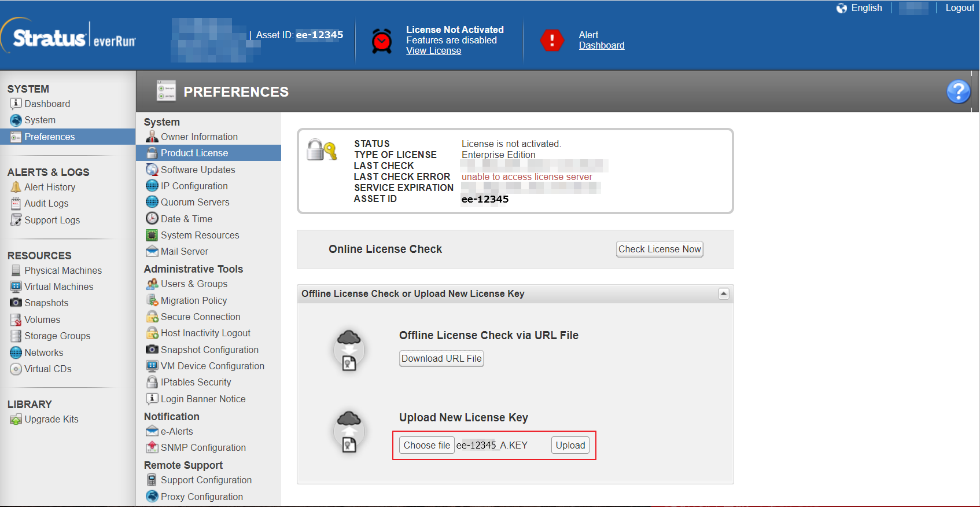Viewport: 980px width, 507px height.
Task: Click the Logout link
Action: [960, 8]
